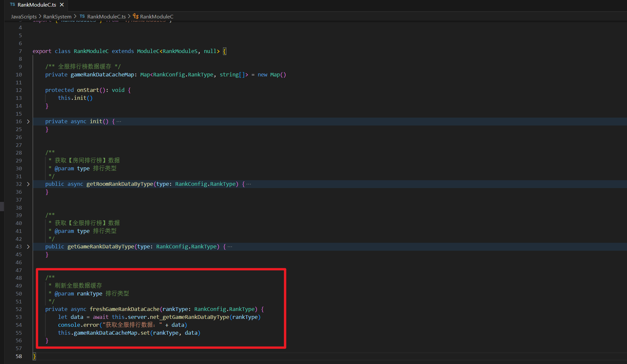The height and width of the screenshot is (364, 627).
Task: Click 'this.gameRankDataCacheMap.set' on line 55
Action: [104, 333]
